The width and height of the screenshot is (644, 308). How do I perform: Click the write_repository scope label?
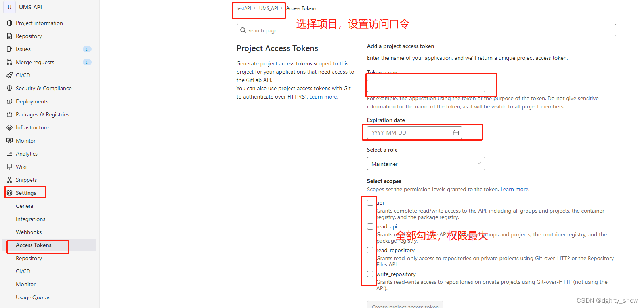click(396, 274)
